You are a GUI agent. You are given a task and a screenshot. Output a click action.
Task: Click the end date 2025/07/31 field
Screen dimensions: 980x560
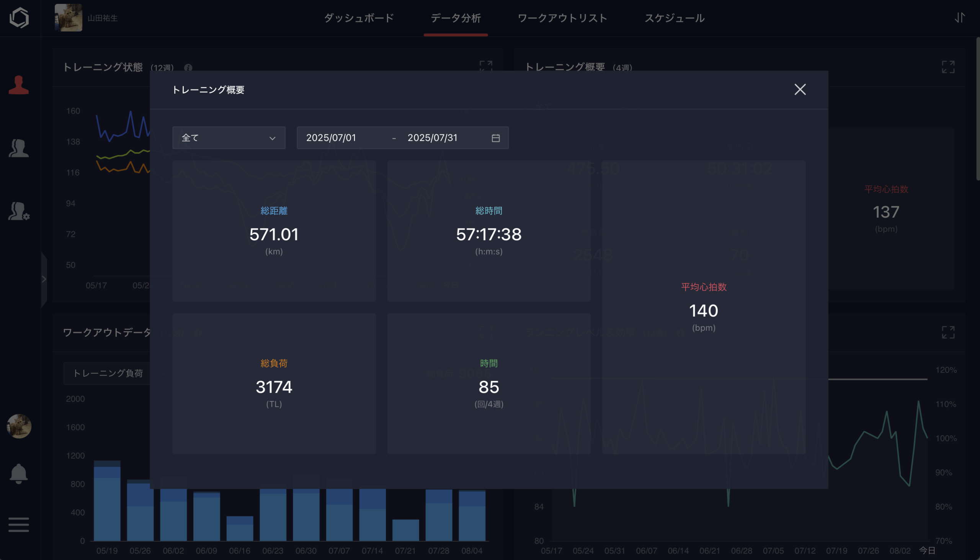click(433, 138)
